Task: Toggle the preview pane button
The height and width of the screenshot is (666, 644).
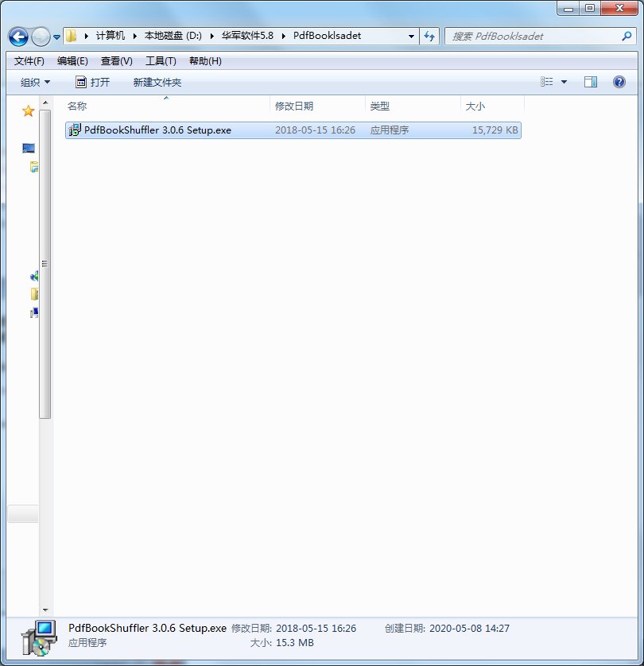Action: click(591, 82)
